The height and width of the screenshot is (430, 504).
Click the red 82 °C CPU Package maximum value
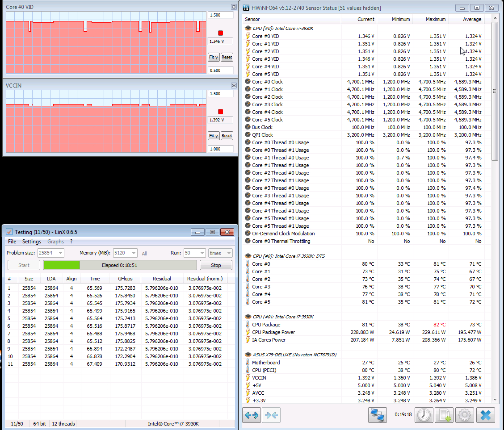pyautogui.click(x=439, y=325)
